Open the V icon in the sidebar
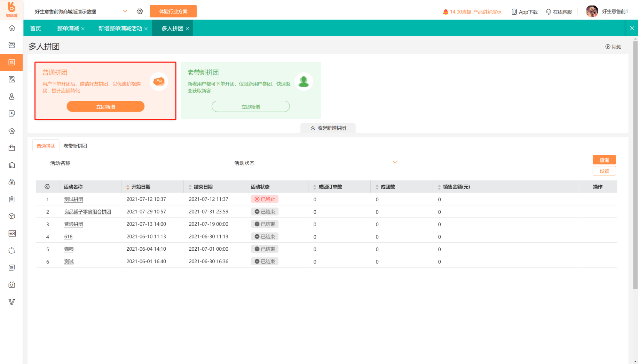The height and width of the screenshot is (364, 638). pyautogui.click(x=12, y=302)
